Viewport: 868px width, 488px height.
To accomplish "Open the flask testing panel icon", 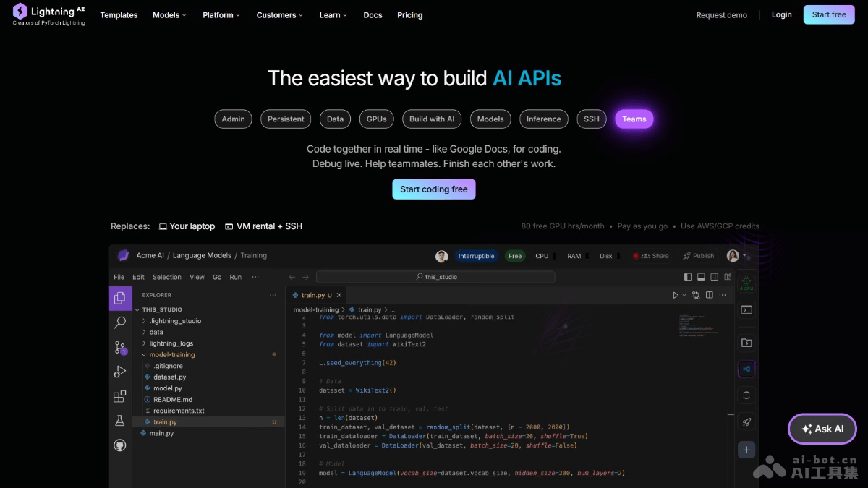I will click(x=120, y=420).
